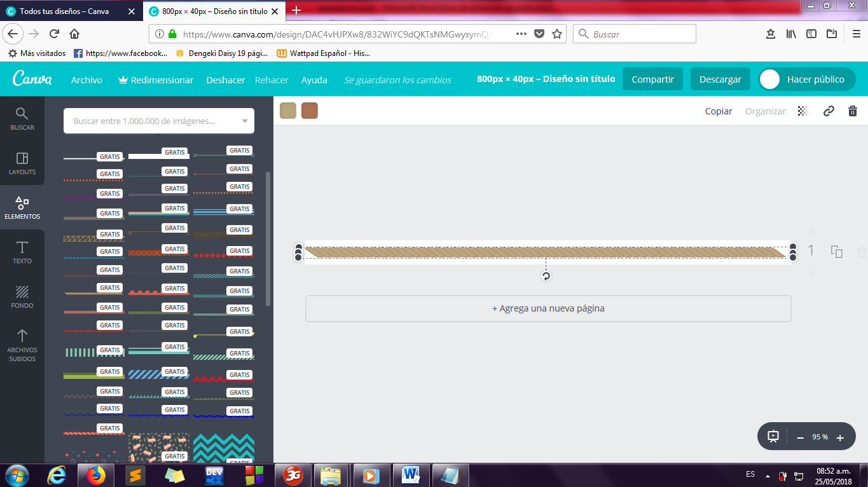The image size is (868, 487).
Task: Click the Compartir button
Action: pos(652,79)
